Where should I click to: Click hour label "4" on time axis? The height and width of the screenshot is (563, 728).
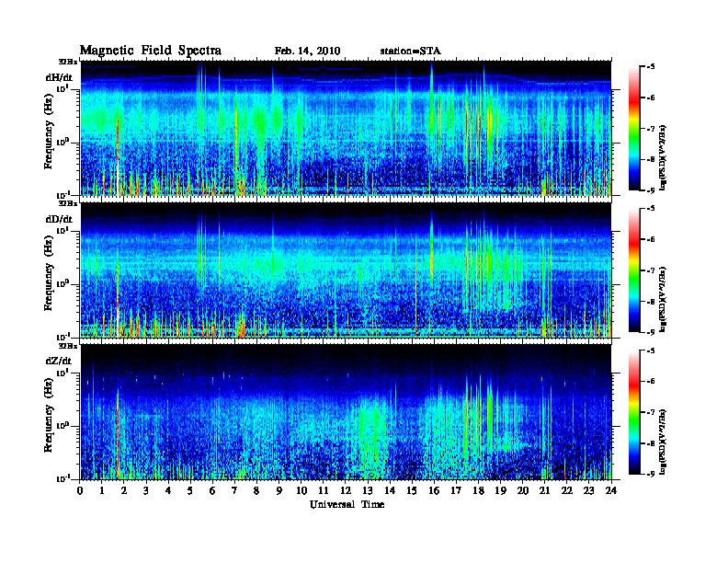[x=168, y=490]
